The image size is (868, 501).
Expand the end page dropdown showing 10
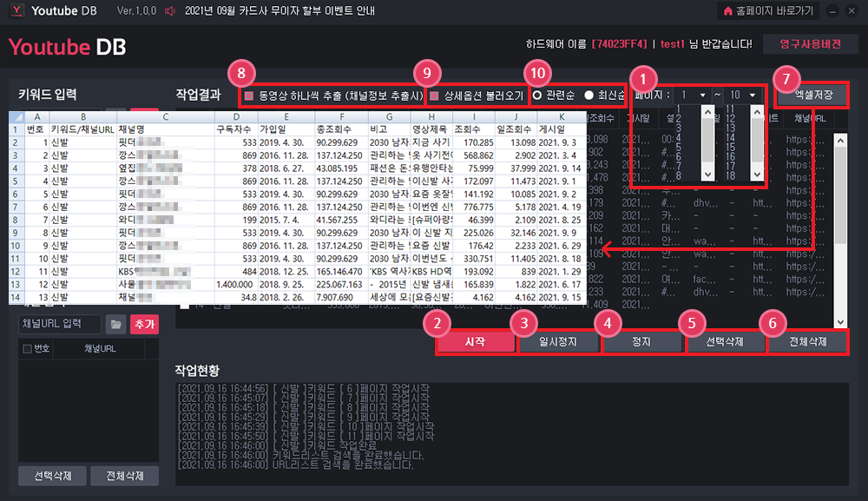click(x=742, y=96)
